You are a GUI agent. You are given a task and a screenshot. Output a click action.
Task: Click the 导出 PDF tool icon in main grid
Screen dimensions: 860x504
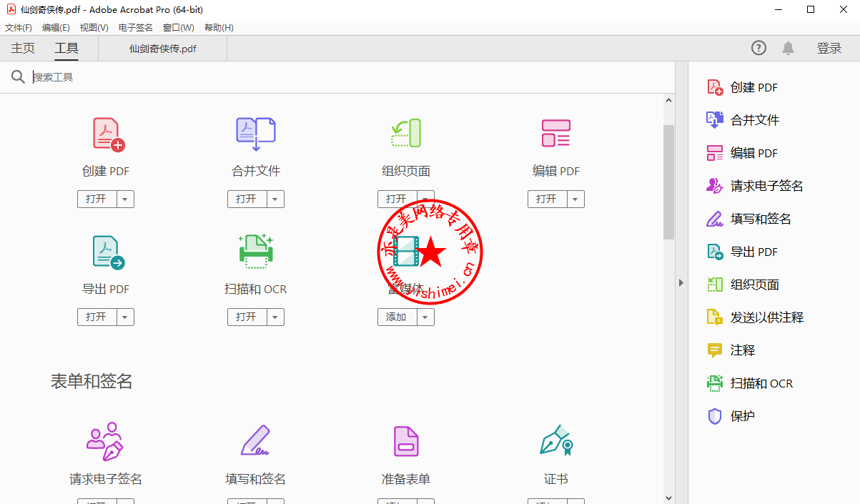[108, 252]
